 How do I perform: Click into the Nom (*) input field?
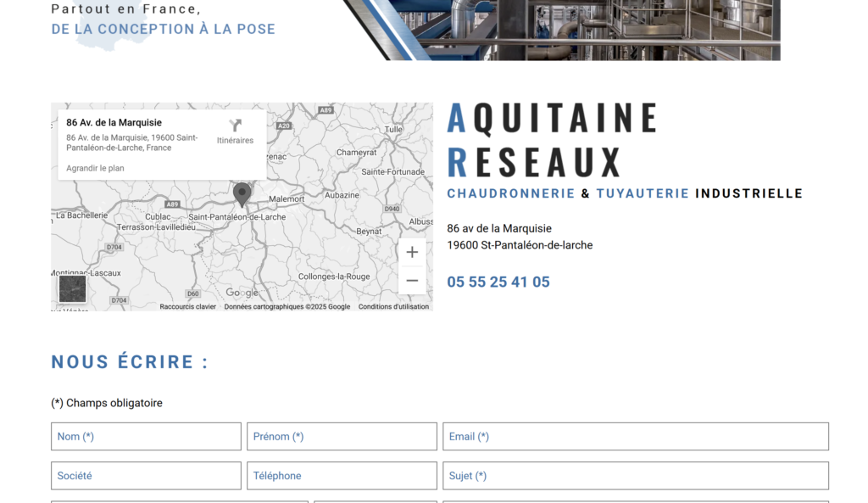(146, 436)
